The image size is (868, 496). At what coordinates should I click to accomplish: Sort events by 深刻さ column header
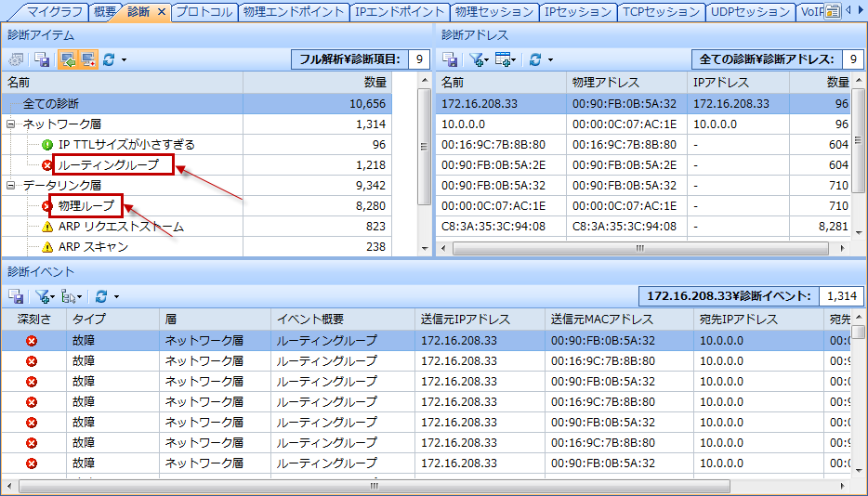(x=33, y=320)
